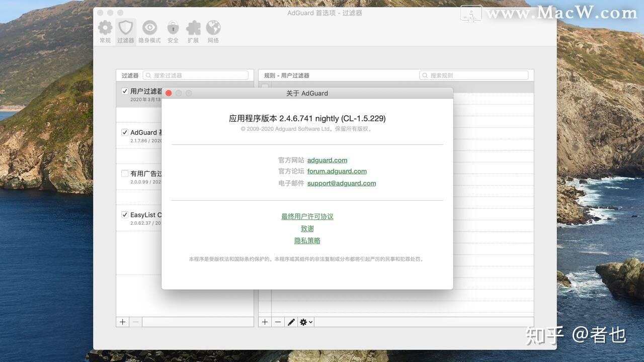
Task: Toggle the 用户过滤器 checkbox
Action: coord(125,92)
